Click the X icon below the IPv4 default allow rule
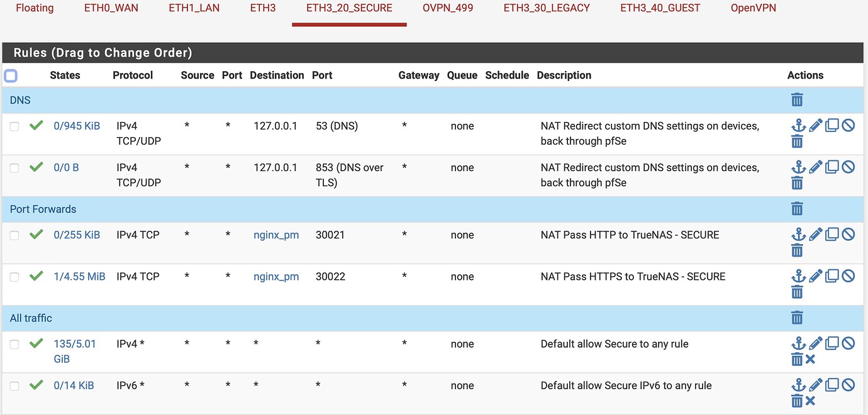 pos(811,359)
